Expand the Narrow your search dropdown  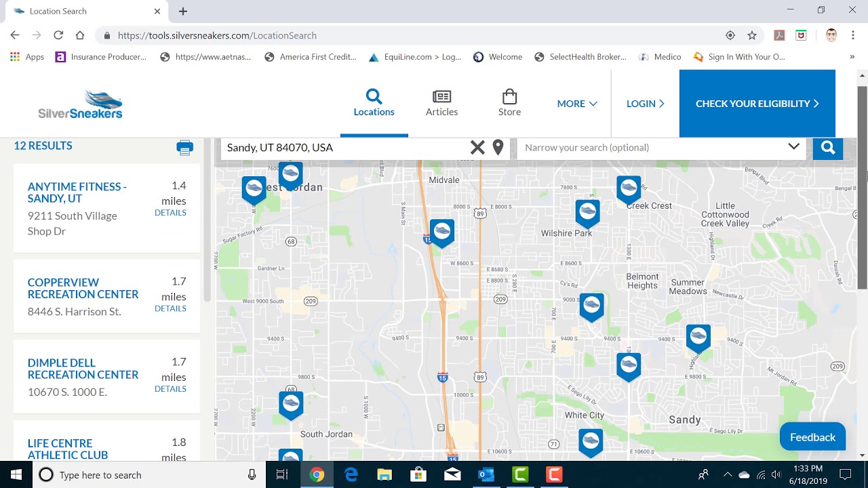pyautogui.click(x=793, y=147)
